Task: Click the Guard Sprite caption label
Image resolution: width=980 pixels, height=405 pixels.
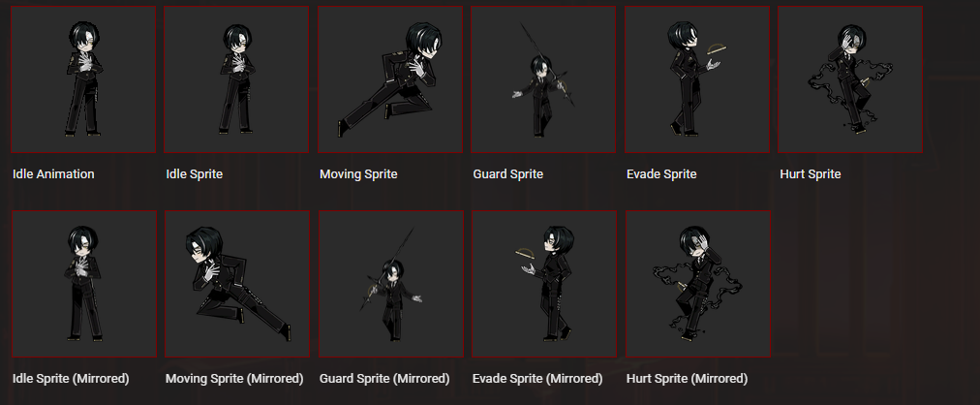Action: [x=508, y=174]
